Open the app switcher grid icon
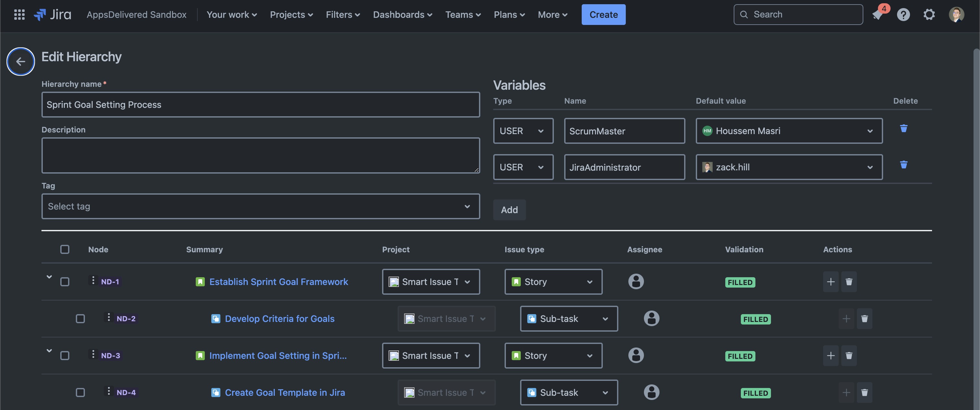980x410 pixels. [x=19, y=15]
